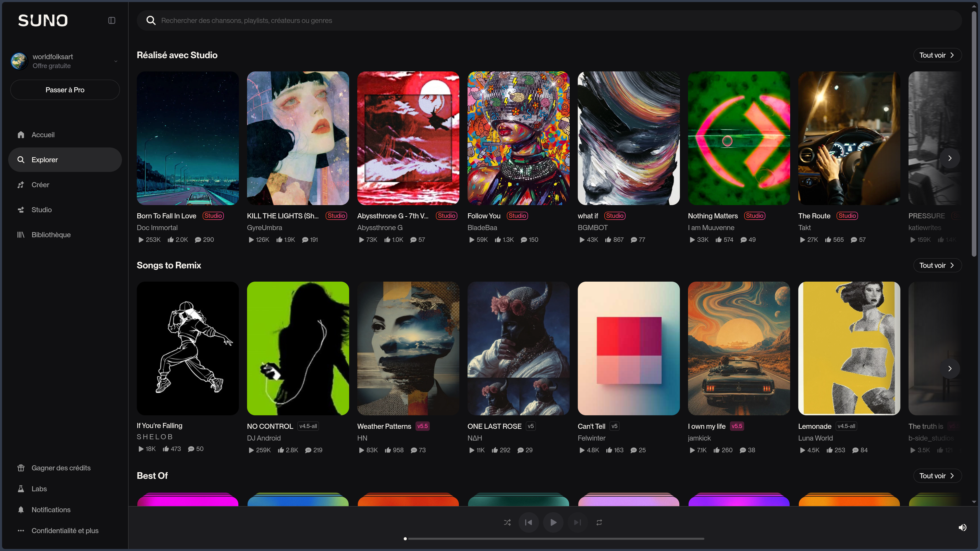Toggle shuffle in the player bar
The image size is (980, 551).
[x=507, y=522]
